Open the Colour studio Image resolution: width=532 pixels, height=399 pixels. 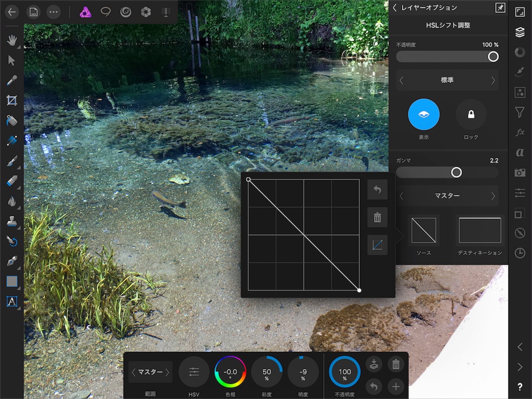pos(520,52)
